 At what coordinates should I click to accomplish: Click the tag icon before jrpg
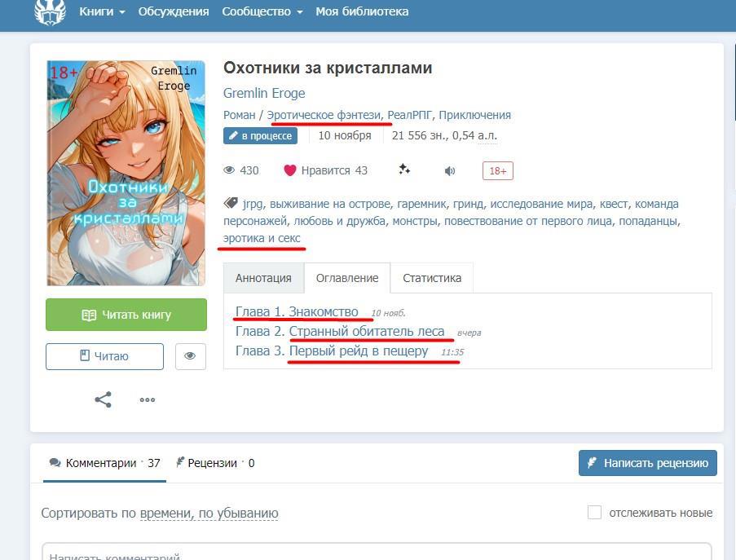point(231,203)
